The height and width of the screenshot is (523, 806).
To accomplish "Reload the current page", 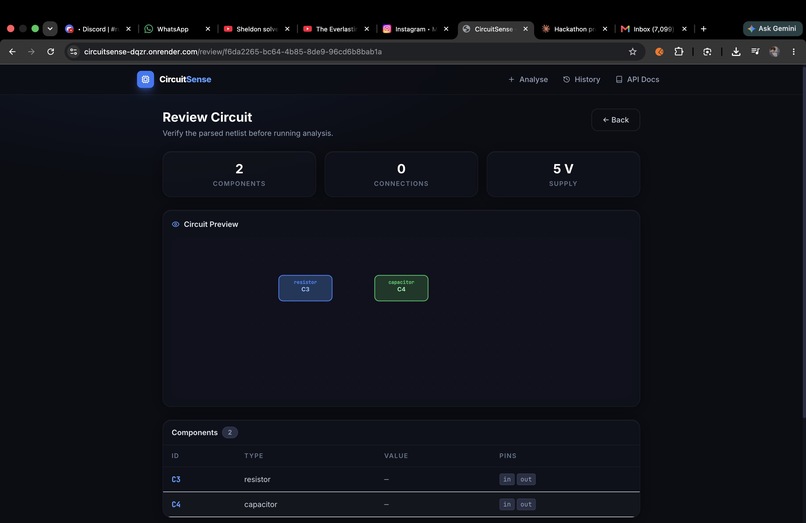I will coord(50,51).
